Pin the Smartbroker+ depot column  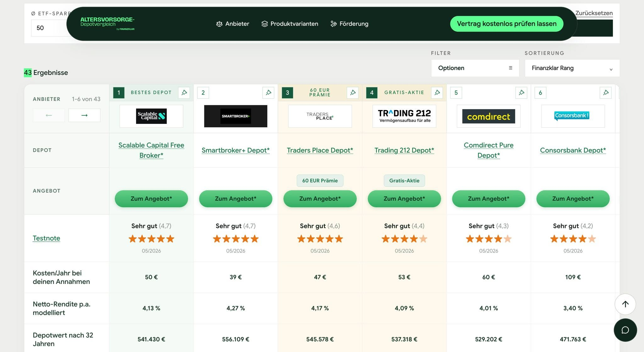tap(268, 93)
